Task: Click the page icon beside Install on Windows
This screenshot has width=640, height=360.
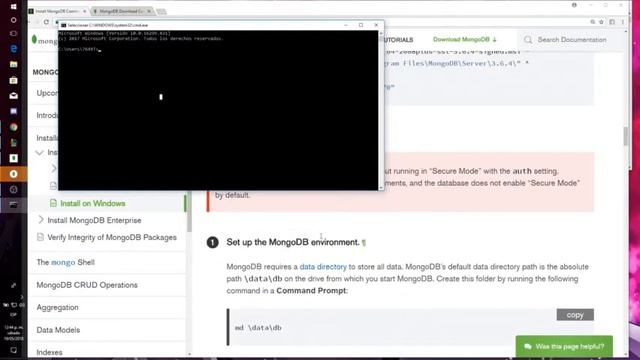Action: pos(53,203)
